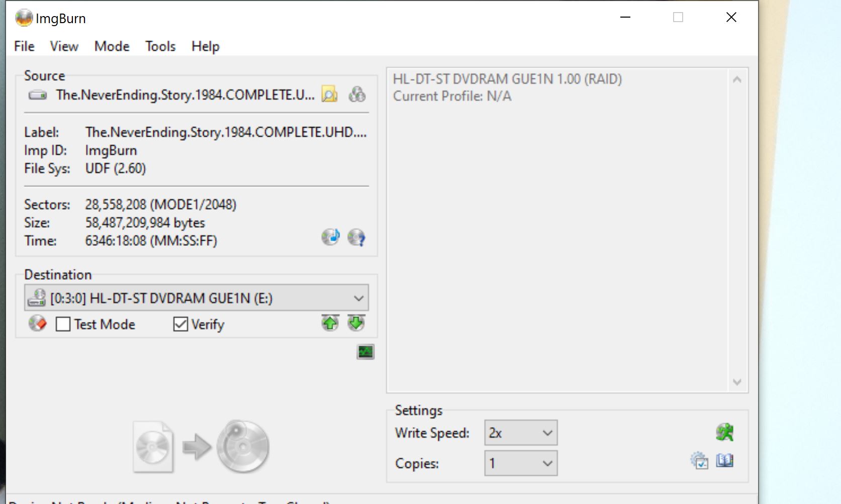Open the Copies dropdown
Image resolution: width=841 pixels, height=504 pixels.
(x=521, y=463)
